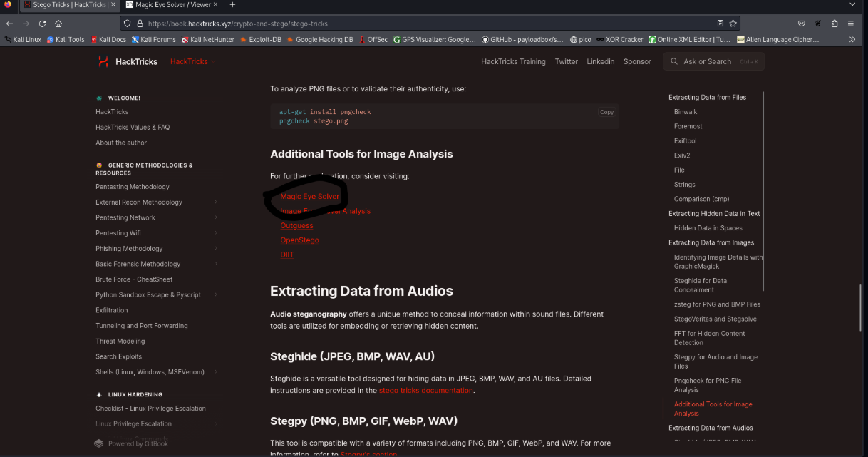Open HackTricks Values & FAQ page

pyautogui.click(x=133, y=128)
